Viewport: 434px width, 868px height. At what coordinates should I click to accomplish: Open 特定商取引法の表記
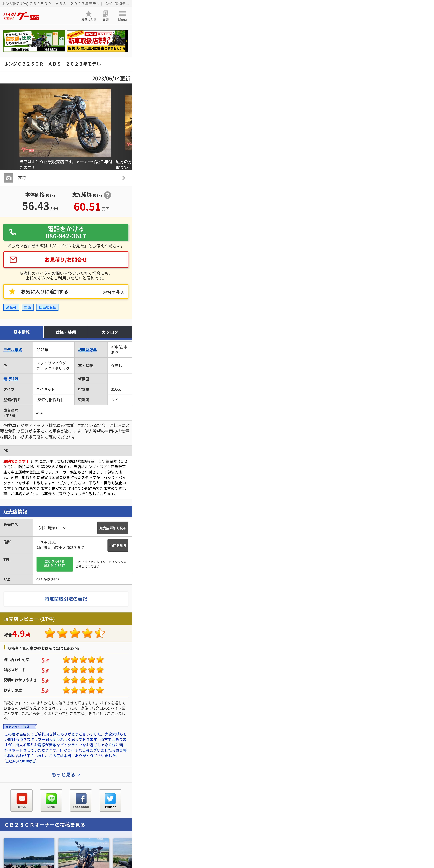(x=66, y=599)
